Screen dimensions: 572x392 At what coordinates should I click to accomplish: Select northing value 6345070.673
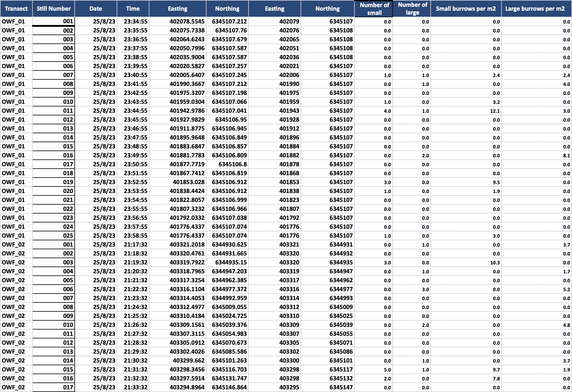pos(227,343)
